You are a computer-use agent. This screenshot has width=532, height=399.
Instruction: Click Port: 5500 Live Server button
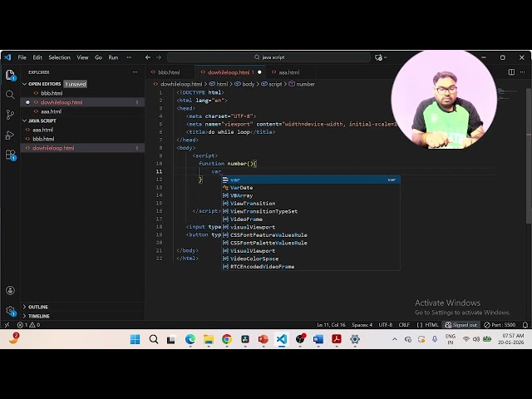click(500, 325)
